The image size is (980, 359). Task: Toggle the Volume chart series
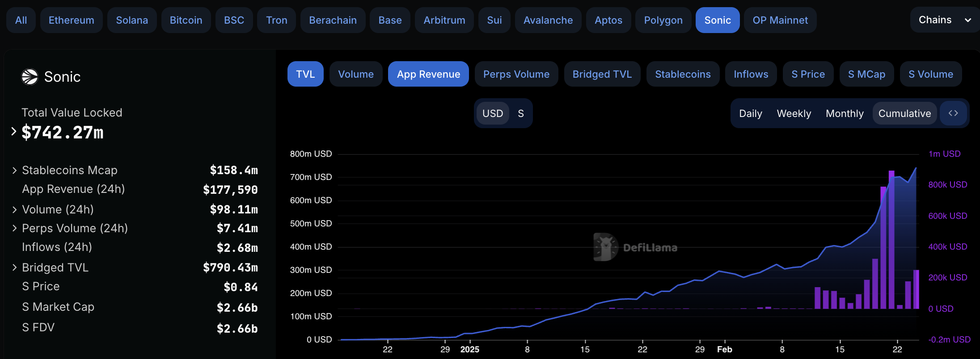pyautogui.click(x=356, y=74)
